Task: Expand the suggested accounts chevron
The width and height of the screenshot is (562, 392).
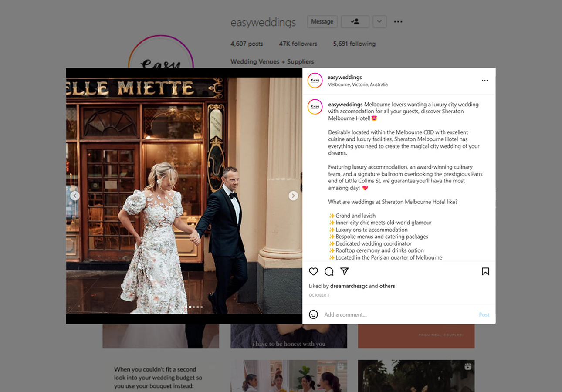Action: (379, 21)
